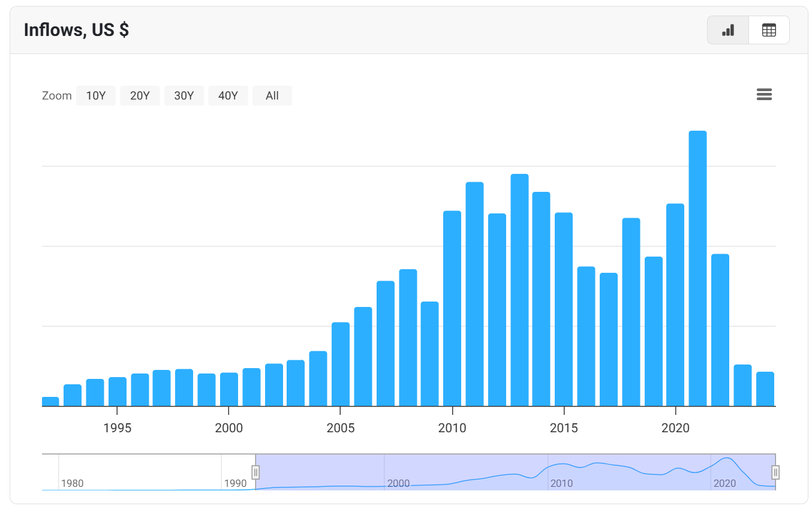Viewport: 812px width, 506px height.
Task: Grab the right navigator range handle
Action: (x=775, y=472)
